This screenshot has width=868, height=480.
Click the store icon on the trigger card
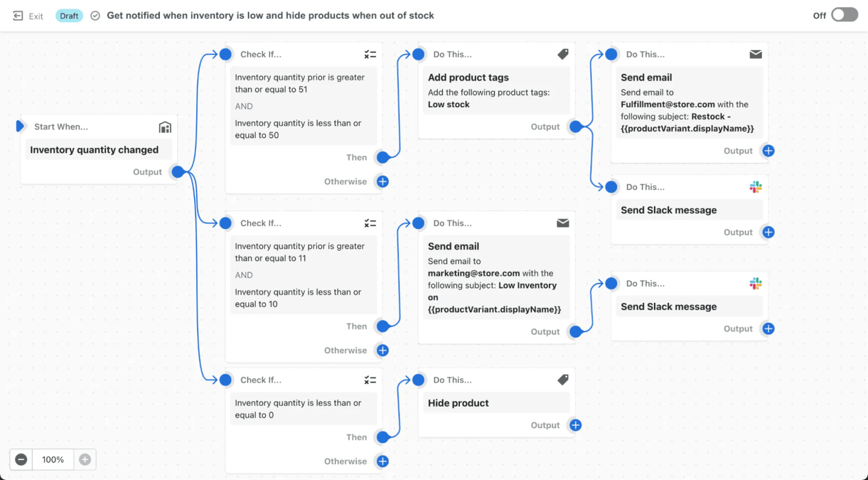click(165, 127)
